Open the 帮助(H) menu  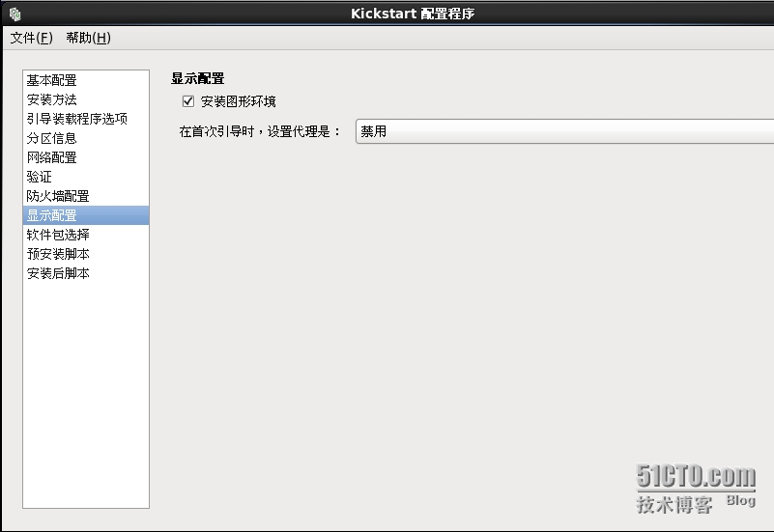(88, 38)
